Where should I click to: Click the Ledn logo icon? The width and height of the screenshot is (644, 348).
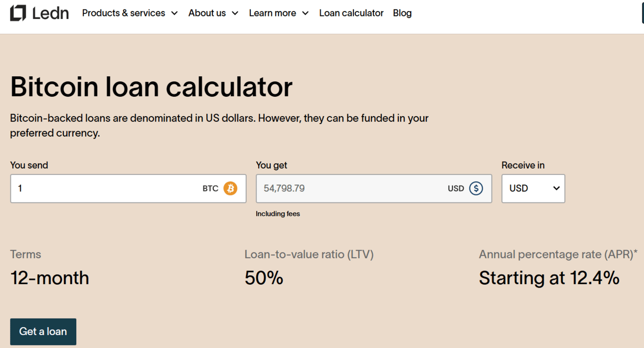[x=18, y=13]
